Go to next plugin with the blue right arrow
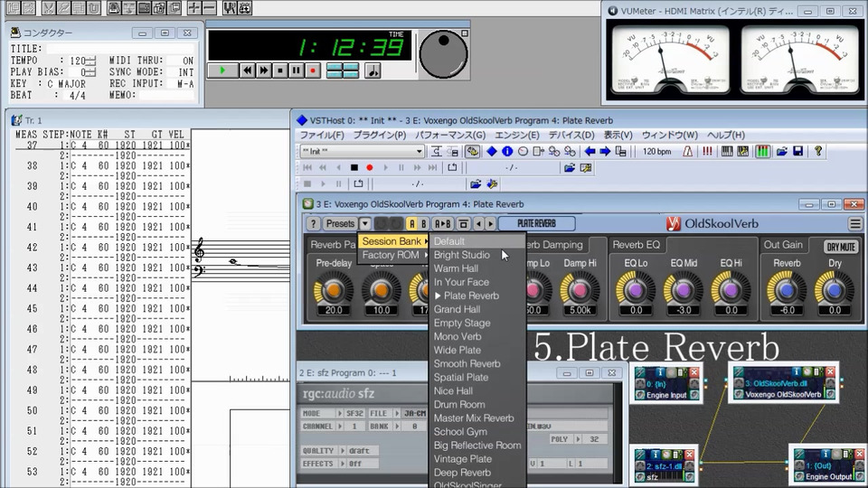 point(605,151)
